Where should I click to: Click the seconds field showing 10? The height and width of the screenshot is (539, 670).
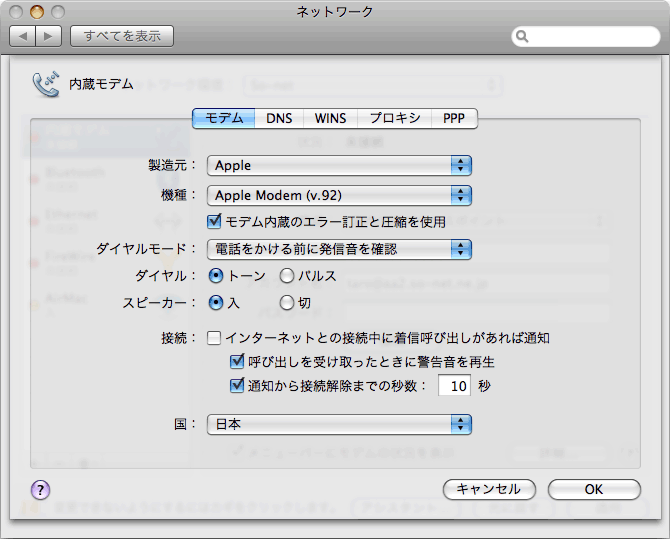tap(455, 386)
